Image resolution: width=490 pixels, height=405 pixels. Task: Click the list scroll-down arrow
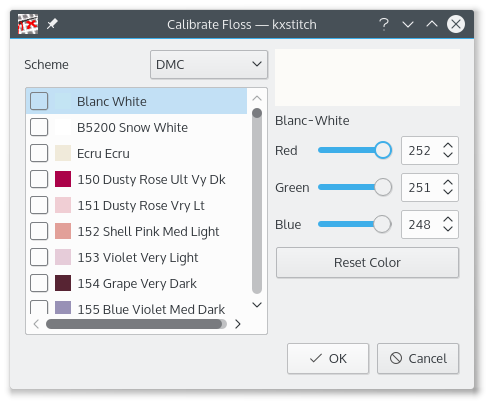(257, 305)
